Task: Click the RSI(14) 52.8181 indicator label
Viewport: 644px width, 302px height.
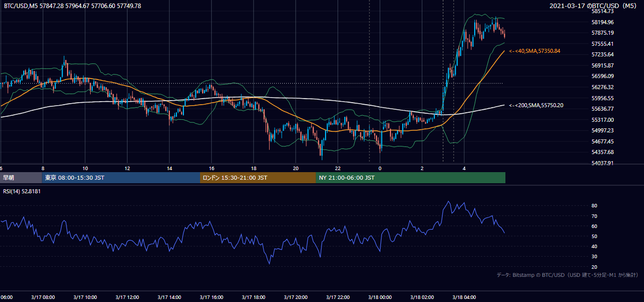Action: (x=22, y=191)
